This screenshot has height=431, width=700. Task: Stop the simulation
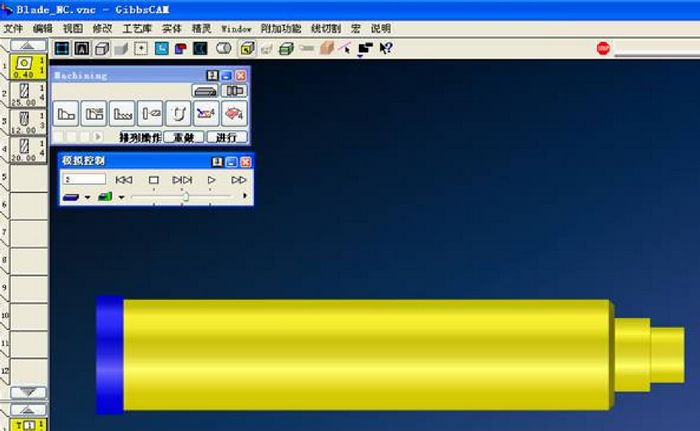154,180
